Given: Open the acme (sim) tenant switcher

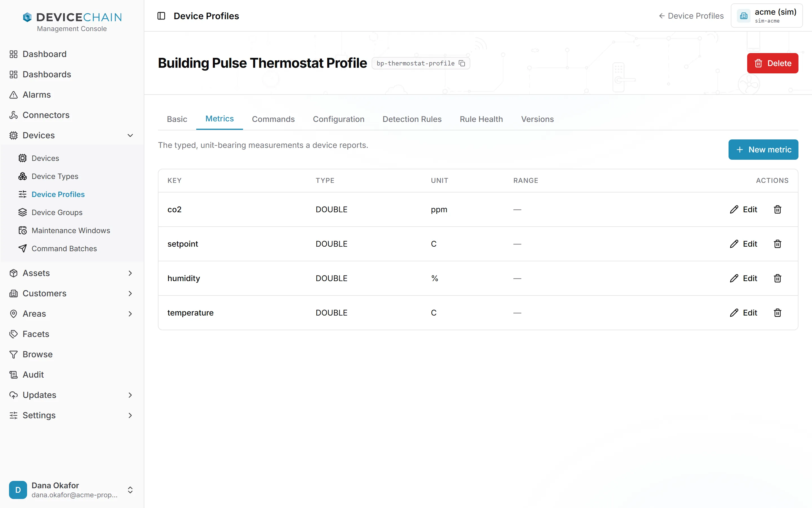Looking at the screenshot, I should coord(766,16).
